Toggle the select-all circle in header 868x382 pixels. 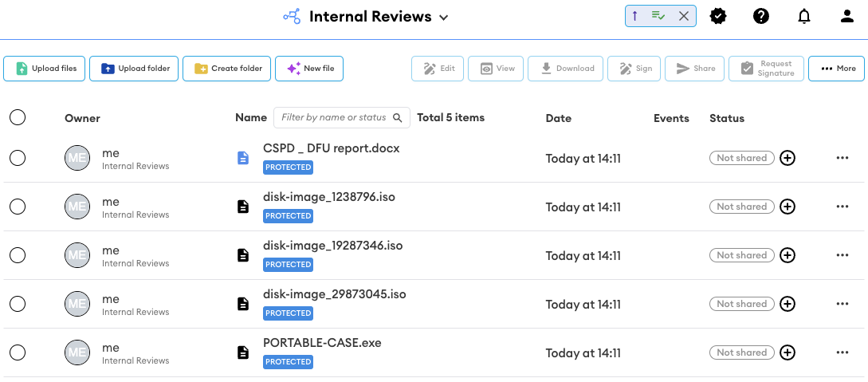[x=18, y=117]
